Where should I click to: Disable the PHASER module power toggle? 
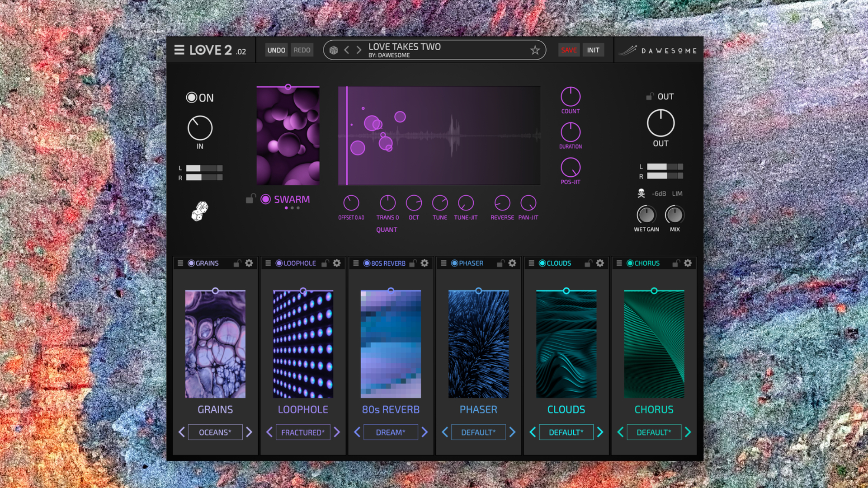point(454,263)
